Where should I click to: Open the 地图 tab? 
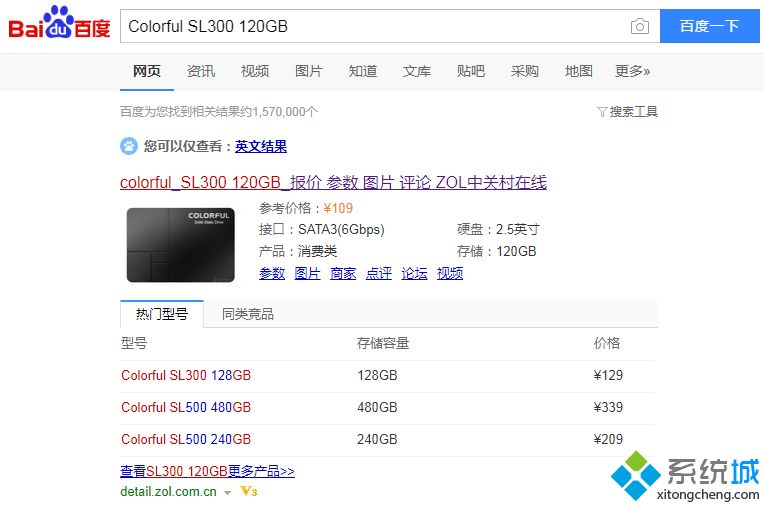pos(579,71)
